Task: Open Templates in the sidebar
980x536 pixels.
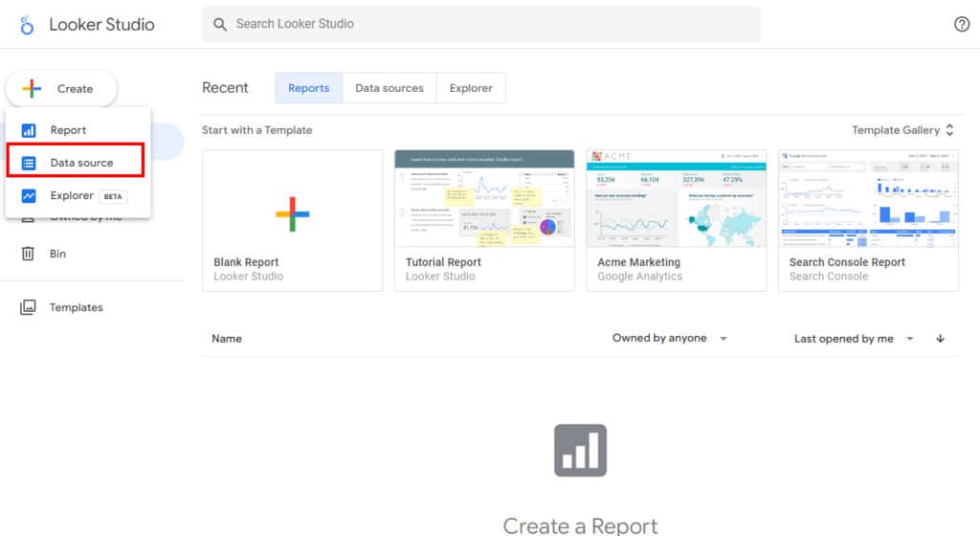Action: tap(77, 307)
